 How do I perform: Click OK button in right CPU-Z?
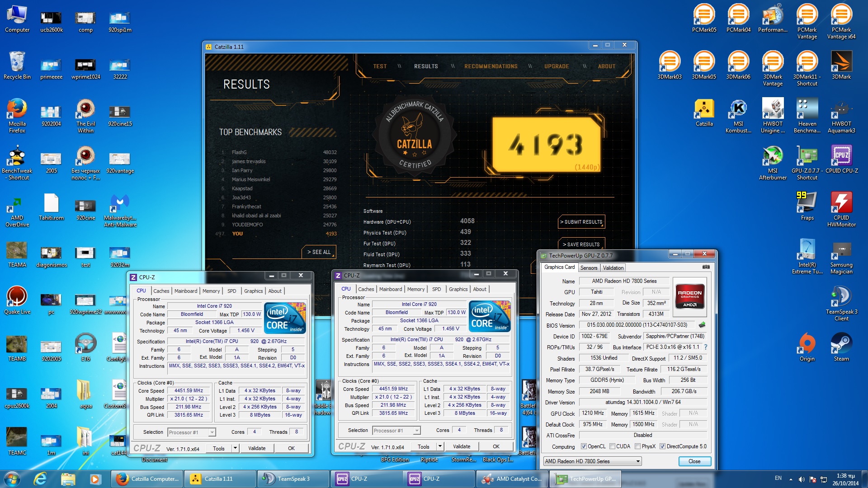point(496,446)
